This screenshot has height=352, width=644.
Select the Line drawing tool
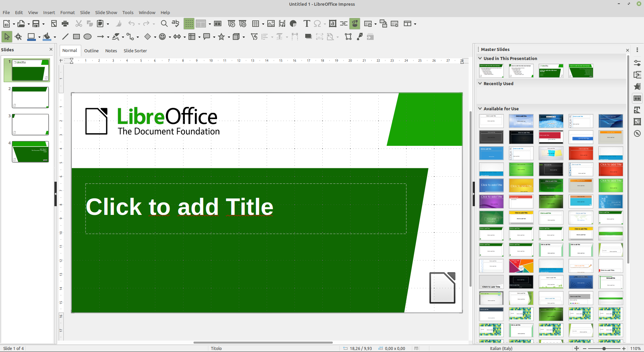tap(65, 37)
